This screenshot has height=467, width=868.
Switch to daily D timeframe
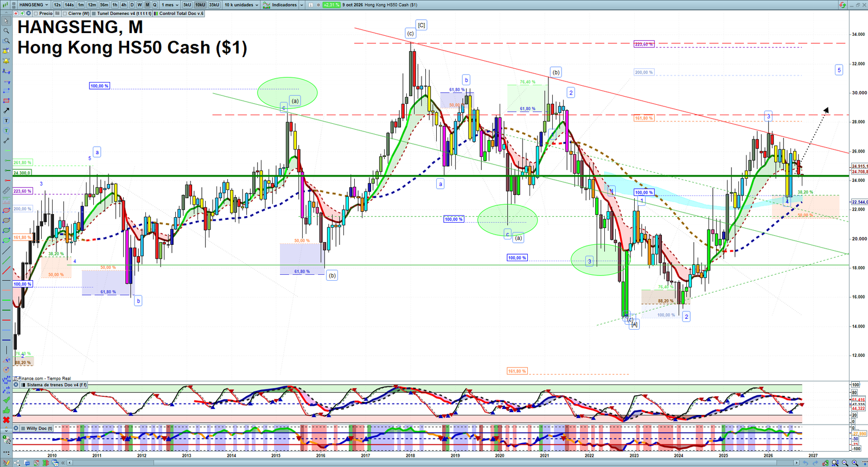click(132, 5)
